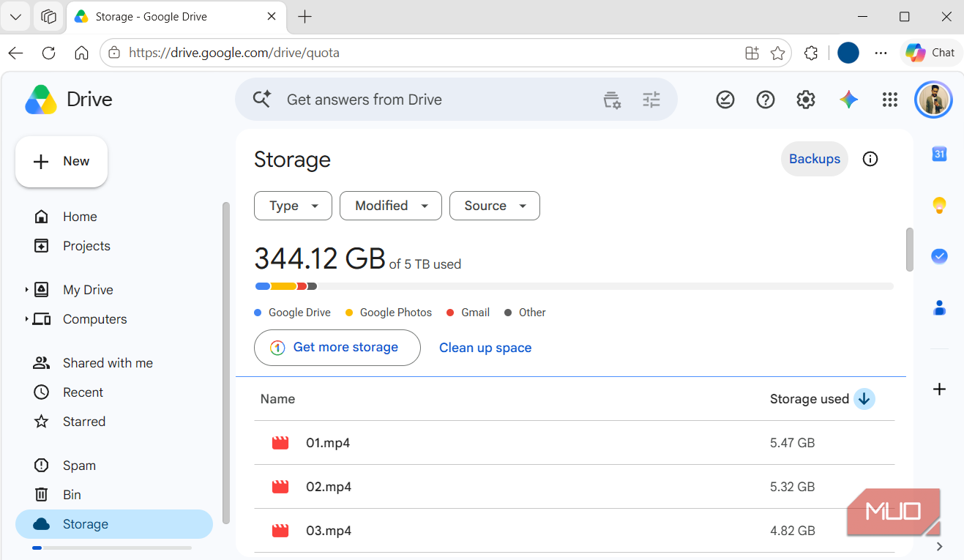Open the Help question mark menu
The height and width of the screenshot is (560, 964).
pos(766,100)
